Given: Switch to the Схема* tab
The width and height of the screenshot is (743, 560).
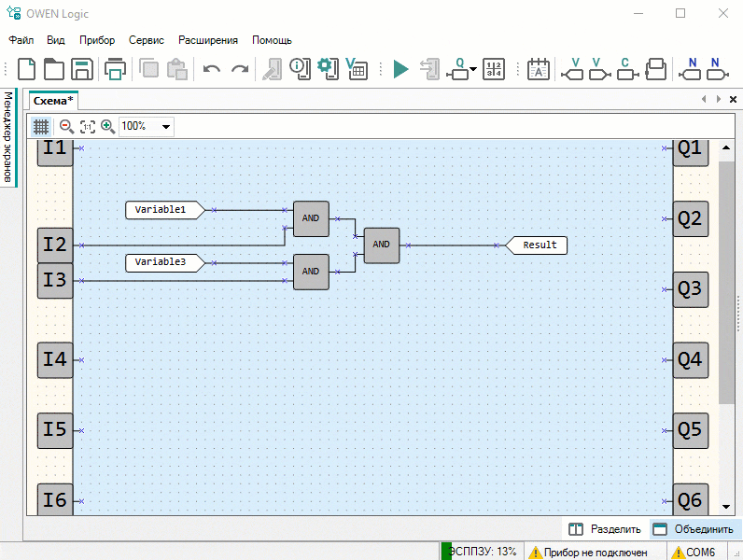Looking at the screenshot, I should (53, 100).
